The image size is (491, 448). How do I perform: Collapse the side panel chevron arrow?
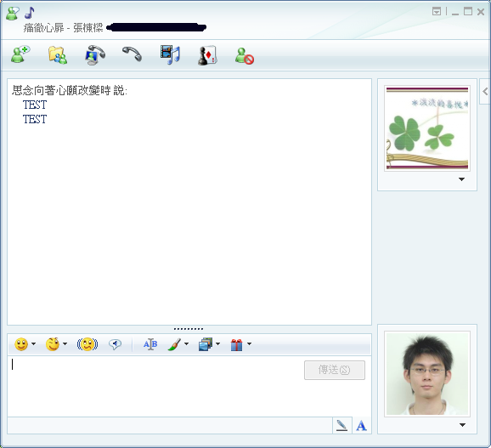[485, 92]
